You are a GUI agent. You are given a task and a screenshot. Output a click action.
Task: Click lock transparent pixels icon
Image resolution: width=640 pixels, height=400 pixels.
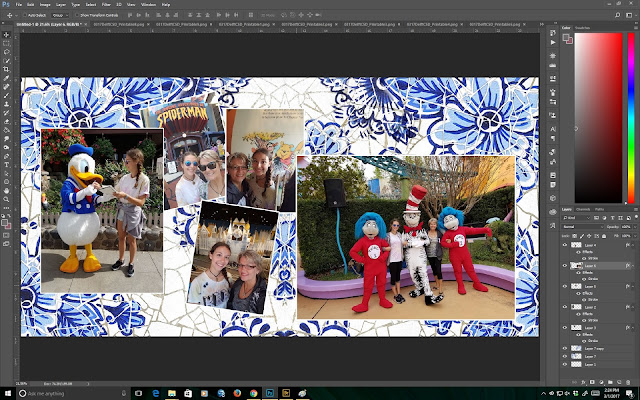coord(575,236)
